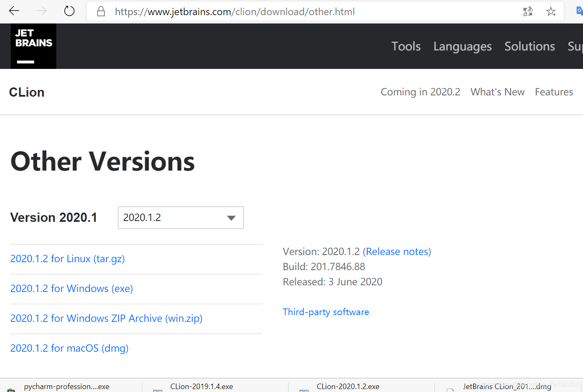Click the Other Versions heading

click(103, 161)
